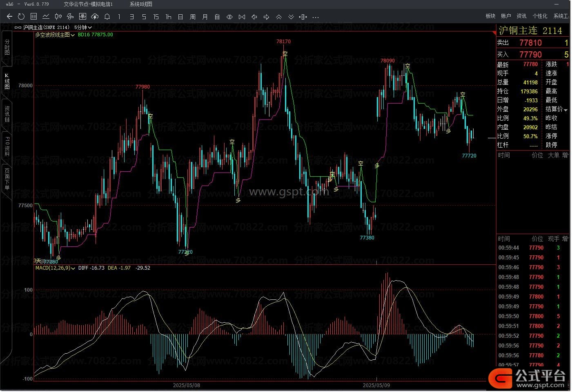
Task: Click the split-panel layout icon
Action: [x=303, y=17]
